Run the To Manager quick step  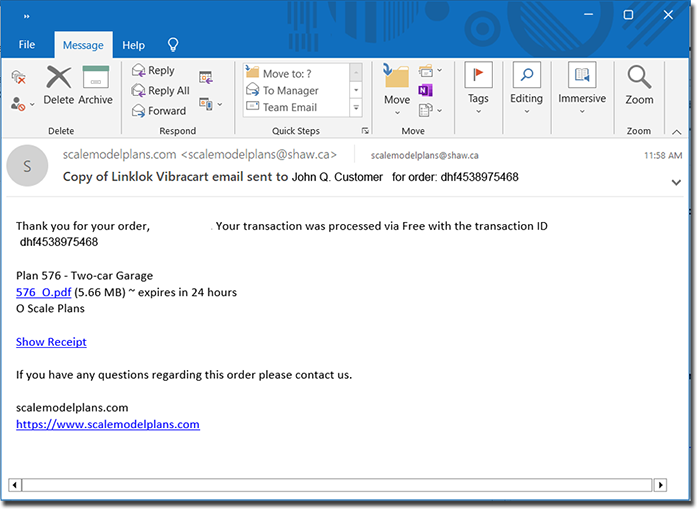tap(296, 91)
